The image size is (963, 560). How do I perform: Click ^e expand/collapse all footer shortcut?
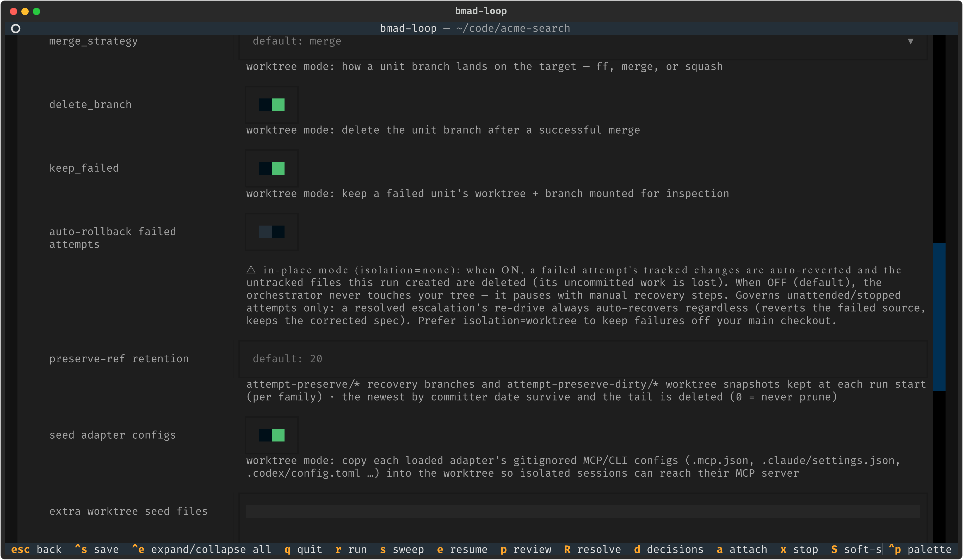point(201,549)
